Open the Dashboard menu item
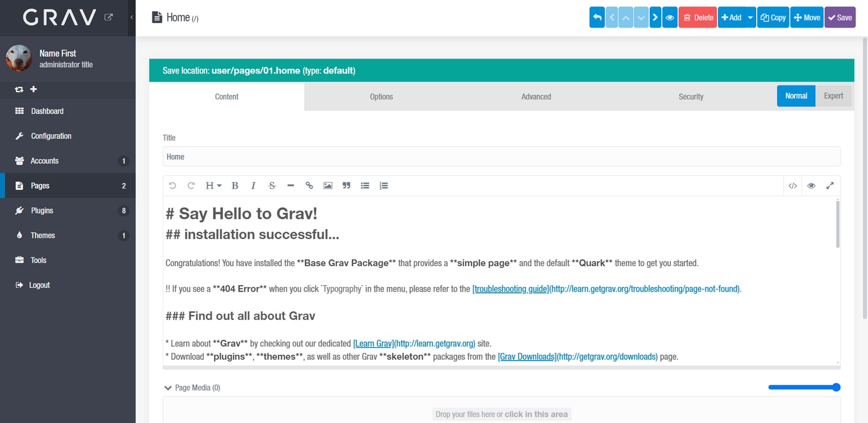Viewport: 868px width, 423px height. tap(68, 111)
